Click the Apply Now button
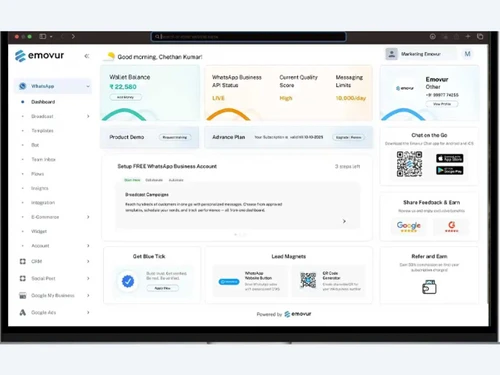 coord(162,288)
